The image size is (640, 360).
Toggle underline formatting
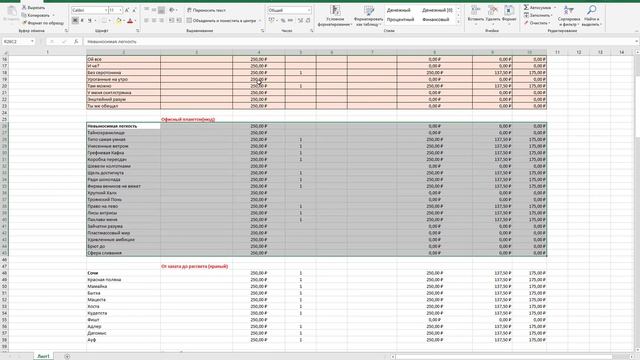pyautogui.click(x=89, y=20)
